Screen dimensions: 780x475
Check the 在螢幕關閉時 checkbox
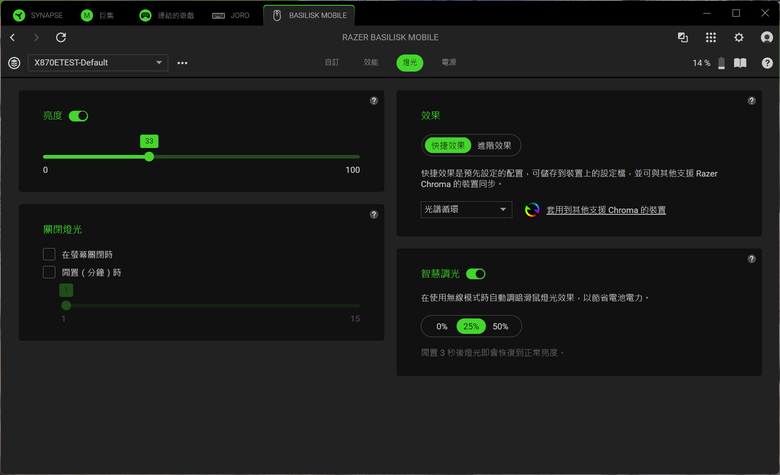click(x=49, y=254)
